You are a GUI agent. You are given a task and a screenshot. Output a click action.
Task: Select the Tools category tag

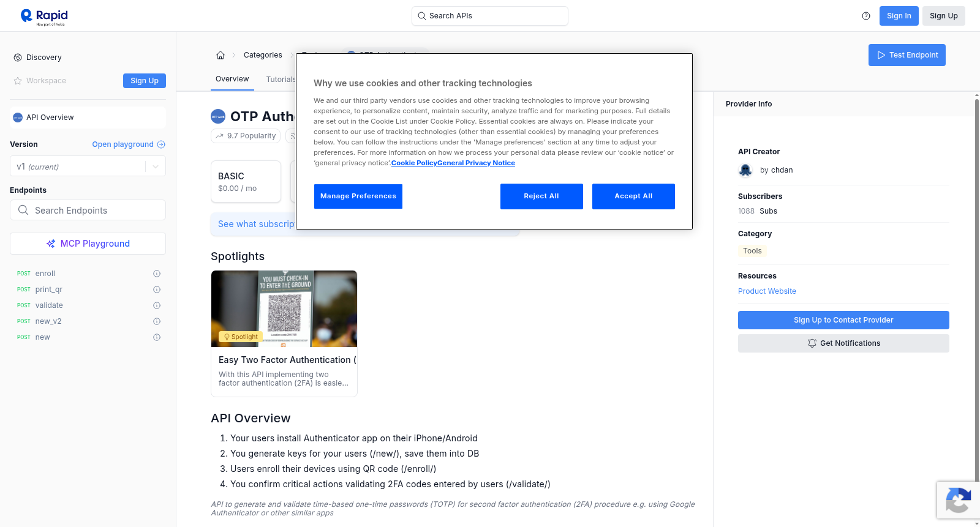point(752,251)
